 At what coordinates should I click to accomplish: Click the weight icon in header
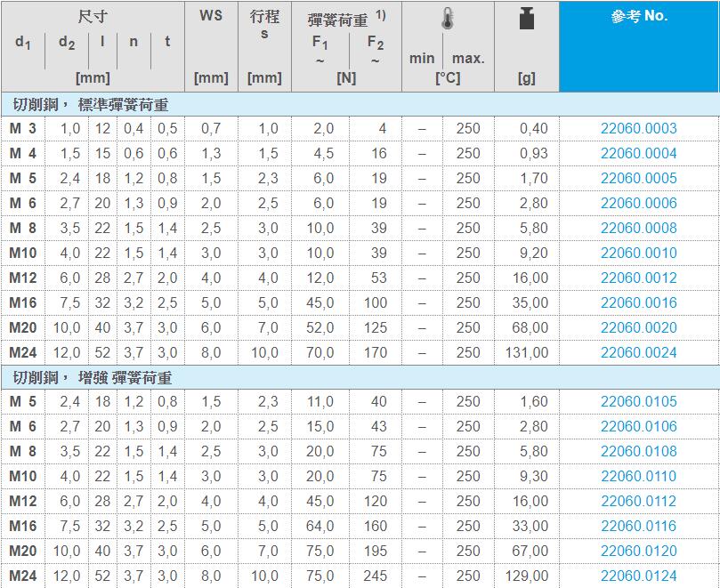coord(526,20)
